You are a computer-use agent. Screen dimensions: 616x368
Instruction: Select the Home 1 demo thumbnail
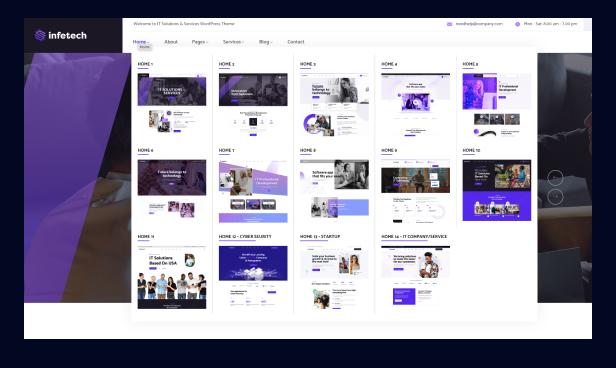172,104
